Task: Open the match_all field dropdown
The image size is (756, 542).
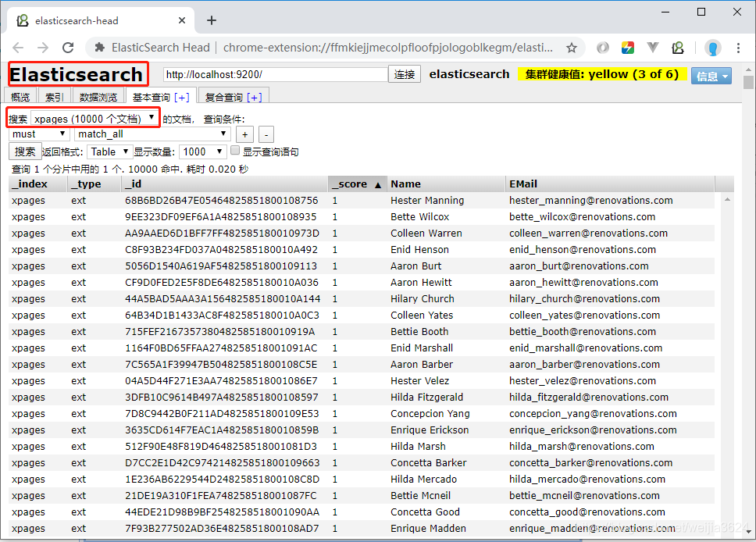Action: 152,134
